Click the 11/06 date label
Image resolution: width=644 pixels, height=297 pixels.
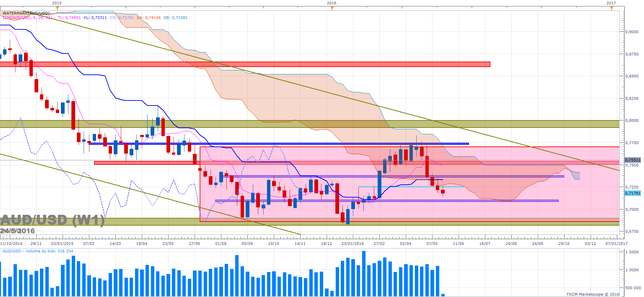tap(458, 244)
